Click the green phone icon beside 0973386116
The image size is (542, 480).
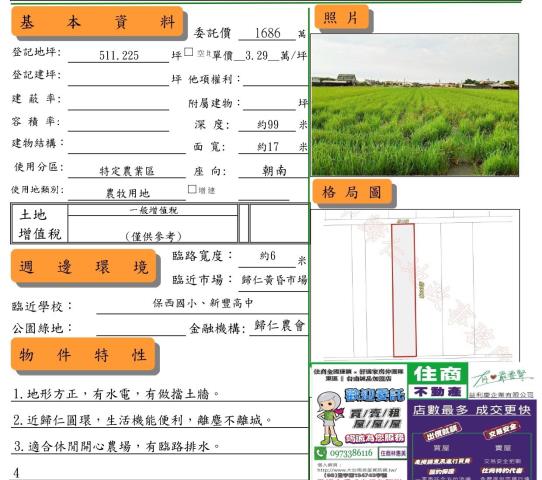pos(320,453)
